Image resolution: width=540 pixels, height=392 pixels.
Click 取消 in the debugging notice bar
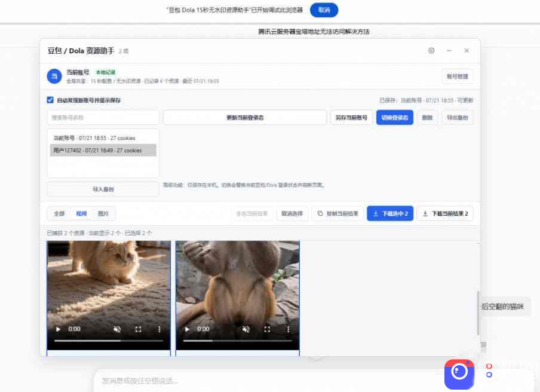point(324,10)
